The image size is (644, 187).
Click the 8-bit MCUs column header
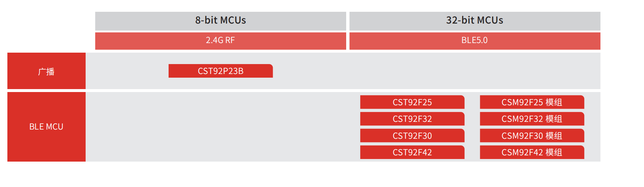coord(220,21)
